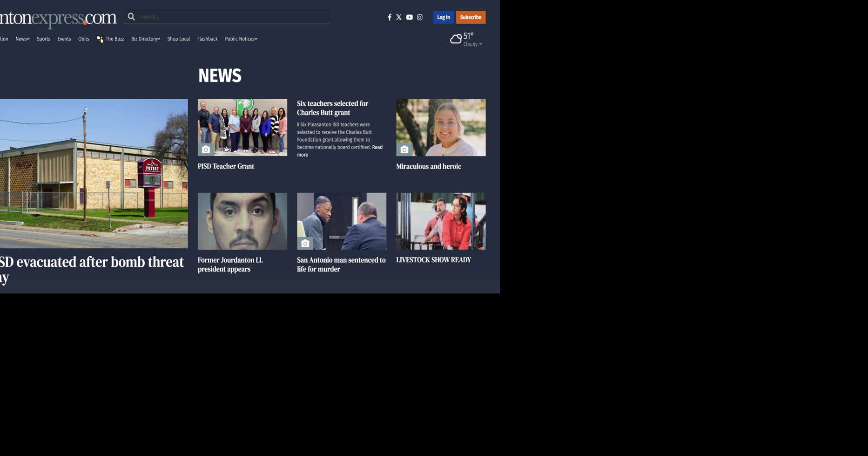Click the camera icon on the San Antonio murder story photo
Image resolution: width=868 pixels, height=456 pixels.
306,243
